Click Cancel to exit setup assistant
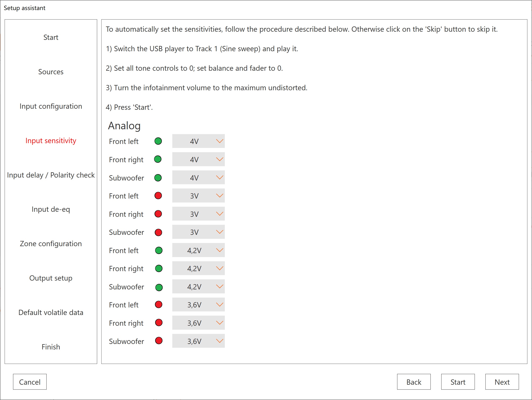532x400 pixels. pyautogui.click(x=30, y=382)
